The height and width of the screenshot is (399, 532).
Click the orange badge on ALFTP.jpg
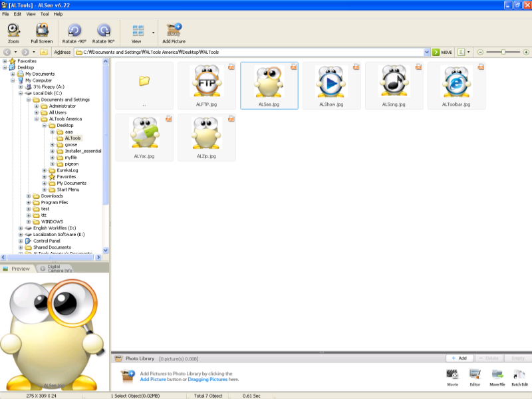pyautogui.click(x=231, y=67)
